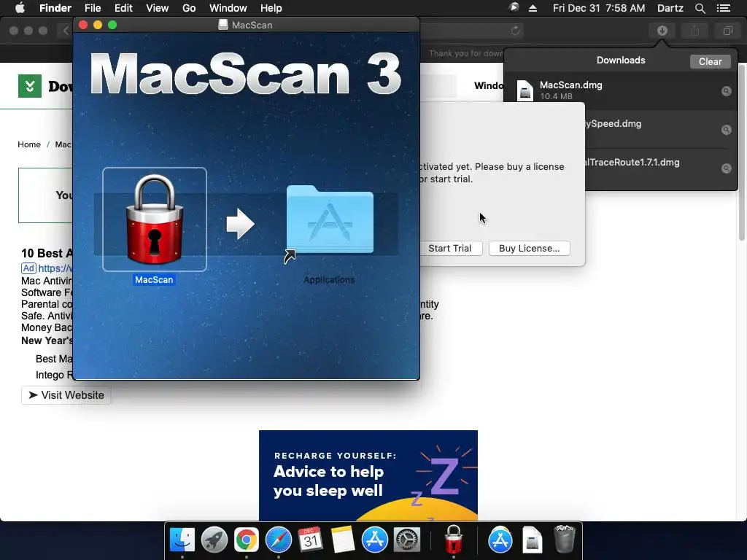This screenshot has height=560, width=747.
Task: Open System Preferences gear in Dock
Action: 406,540
